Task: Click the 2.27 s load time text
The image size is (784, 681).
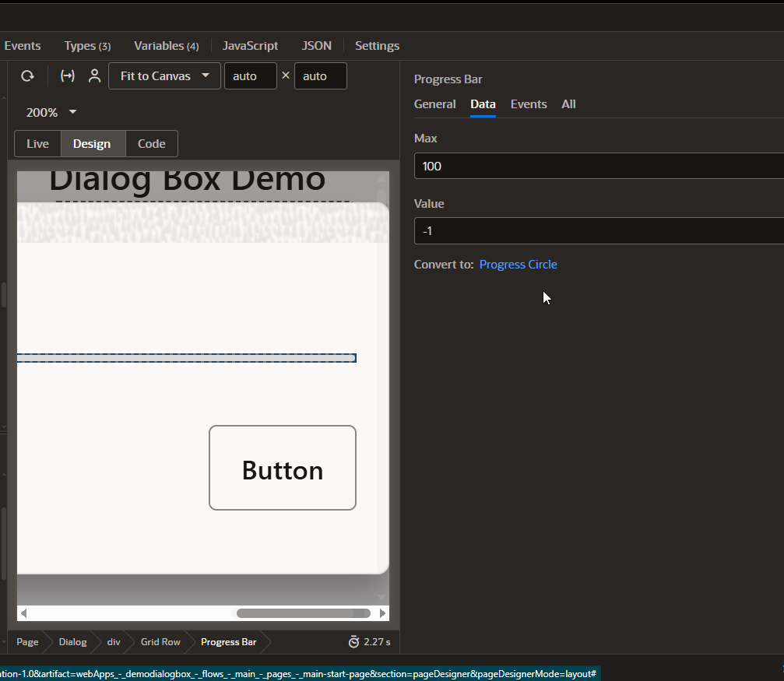Action: click(x=377, y=642)
